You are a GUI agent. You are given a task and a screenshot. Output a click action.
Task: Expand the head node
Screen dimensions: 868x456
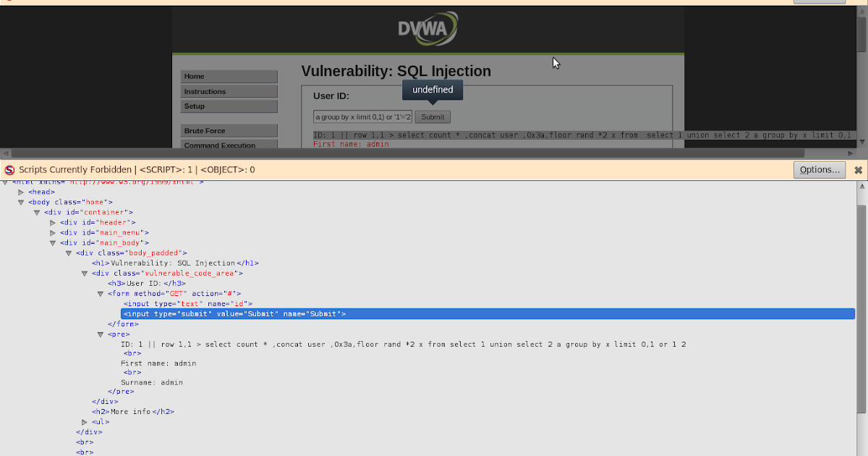click(21, 192)
